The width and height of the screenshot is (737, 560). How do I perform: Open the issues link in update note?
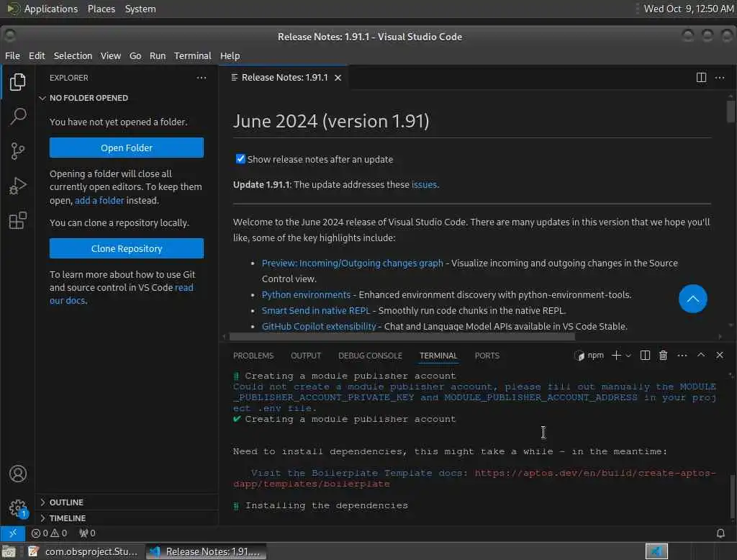point(424,185)
